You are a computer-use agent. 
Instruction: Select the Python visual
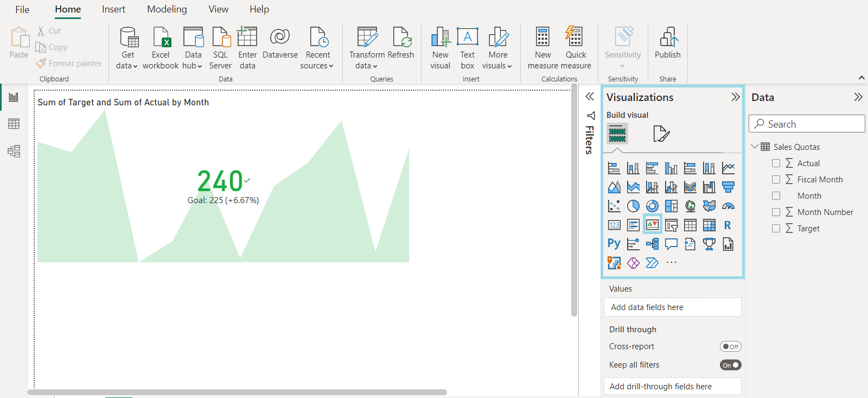614,244
